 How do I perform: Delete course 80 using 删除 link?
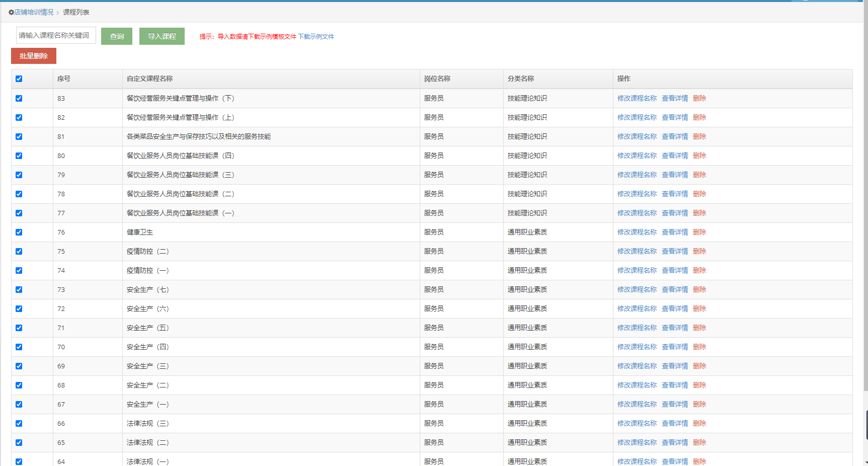pos(699,156)
